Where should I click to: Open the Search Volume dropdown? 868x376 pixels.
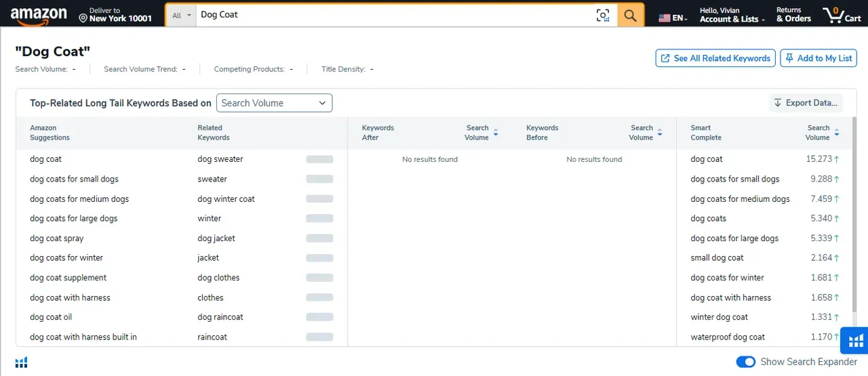point(274,103)
